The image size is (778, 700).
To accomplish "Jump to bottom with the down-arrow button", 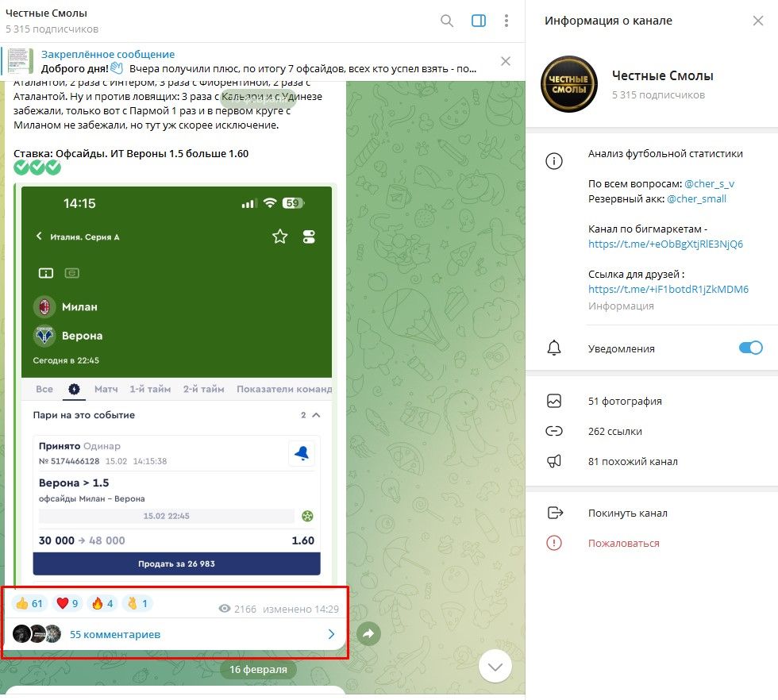I will tap(495, 666).
